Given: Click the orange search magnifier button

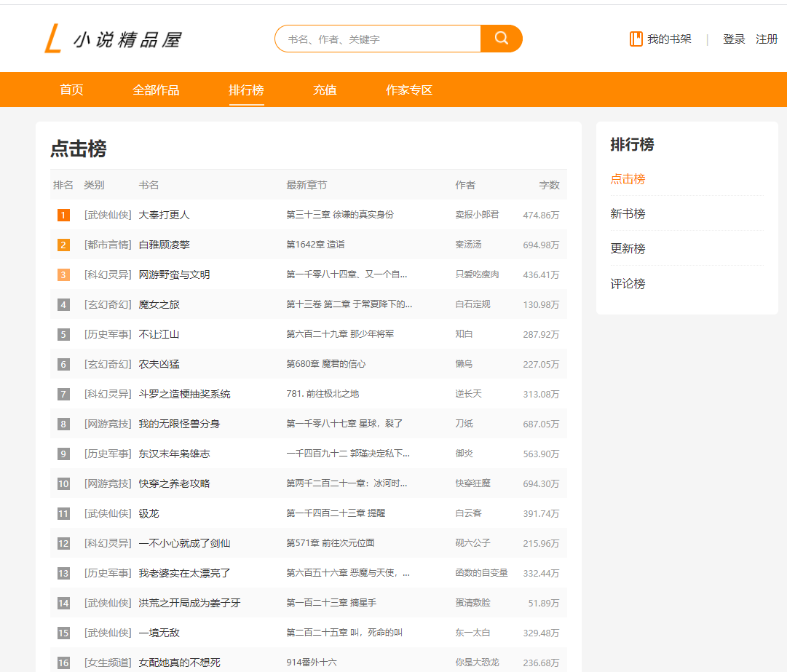Looking at the screenshot, I should click(x=502, y=39).
